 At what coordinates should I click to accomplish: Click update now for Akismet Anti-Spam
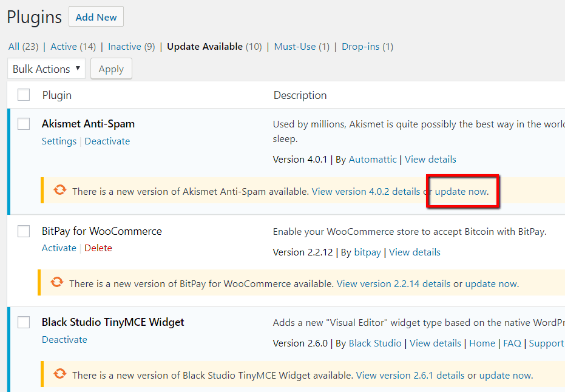click(x=461, y=191)
